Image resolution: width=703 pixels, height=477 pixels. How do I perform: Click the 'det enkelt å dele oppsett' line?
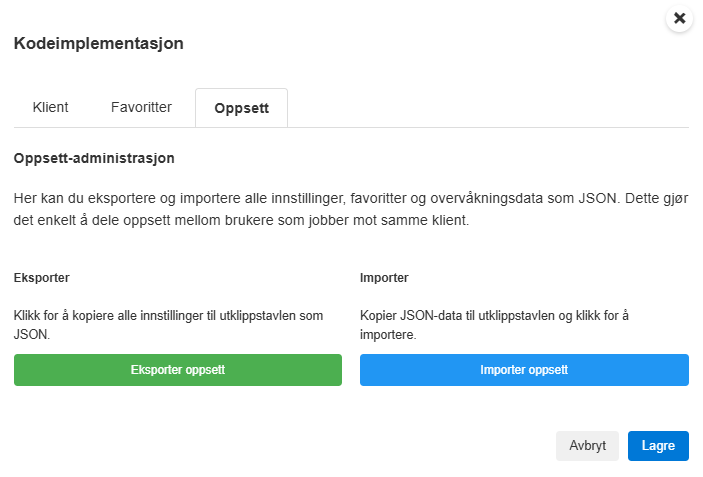tap(241, 221)
